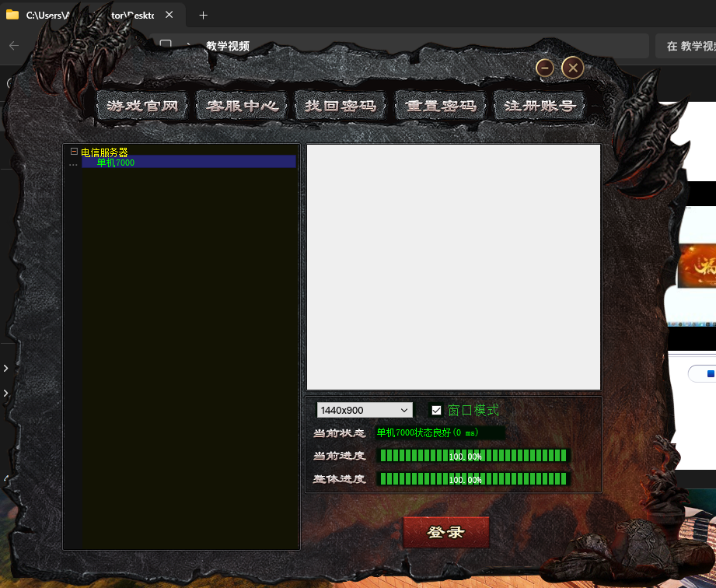Open the 客服中心 menu item
The image size is (716, 588).
pyautogui.click(x=242, y=106)
